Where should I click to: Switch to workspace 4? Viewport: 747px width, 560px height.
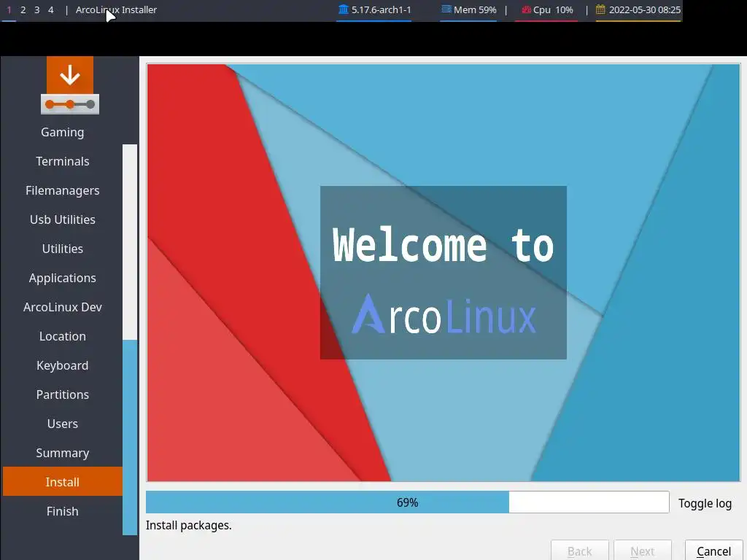pyautogui.click(x=50, y=9)
